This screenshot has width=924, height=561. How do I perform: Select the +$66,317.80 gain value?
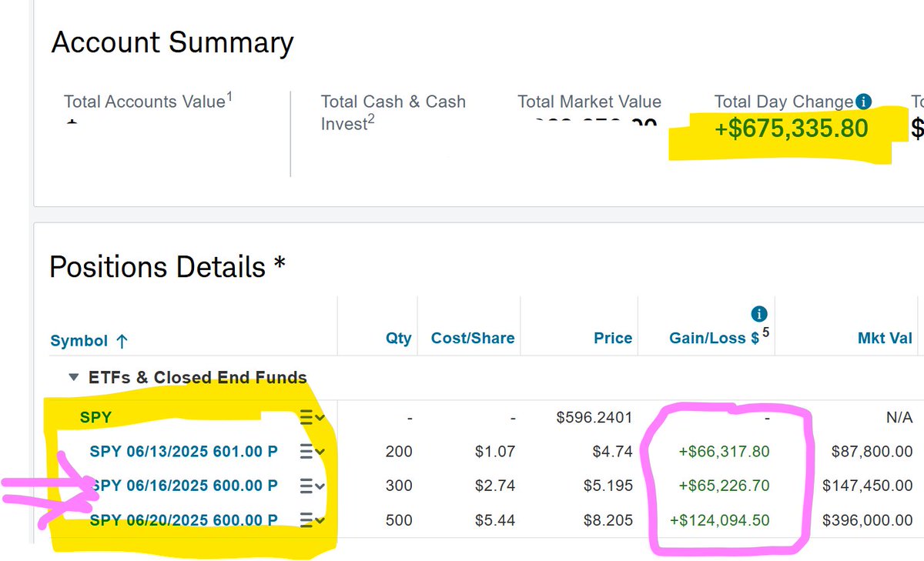[x=724, y=452]
